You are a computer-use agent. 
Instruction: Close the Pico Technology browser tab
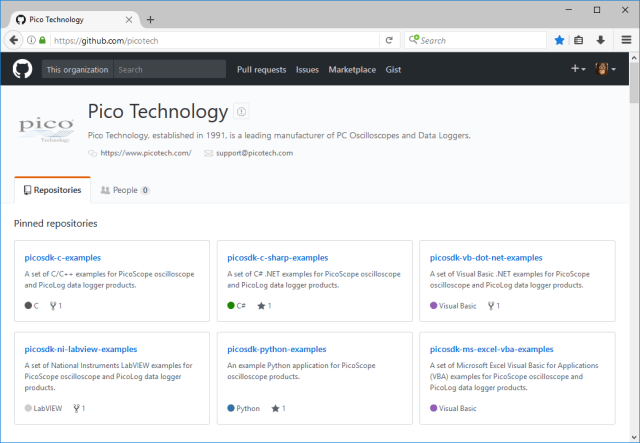(129, 20)
